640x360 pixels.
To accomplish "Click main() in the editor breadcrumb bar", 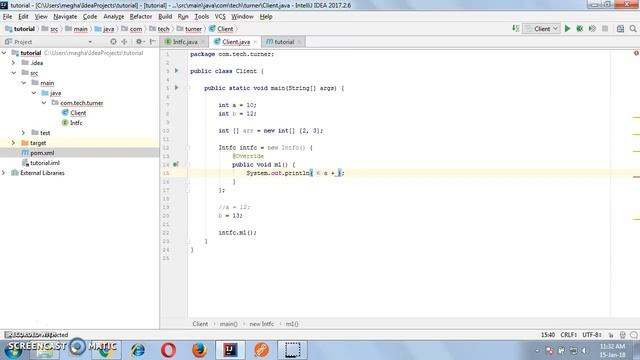I will 229,324.
